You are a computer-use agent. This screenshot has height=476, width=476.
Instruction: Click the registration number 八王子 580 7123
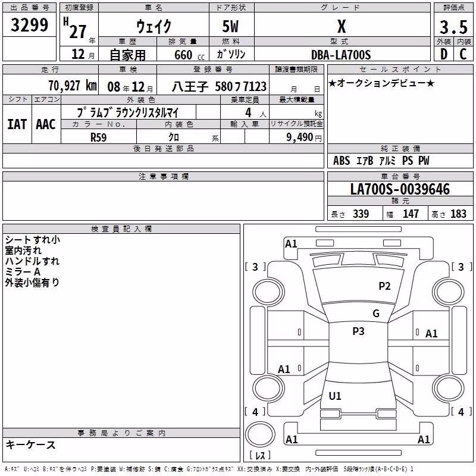[x=219, y=87]
